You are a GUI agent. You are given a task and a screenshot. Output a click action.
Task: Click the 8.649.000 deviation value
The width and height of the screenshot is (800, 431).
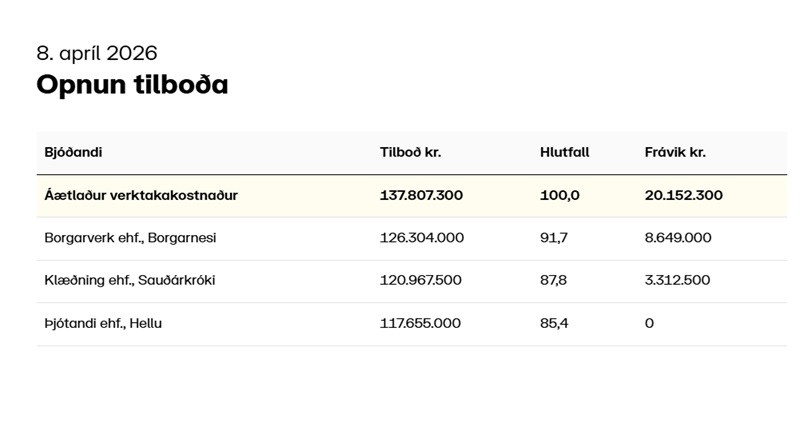click(678, 238)
